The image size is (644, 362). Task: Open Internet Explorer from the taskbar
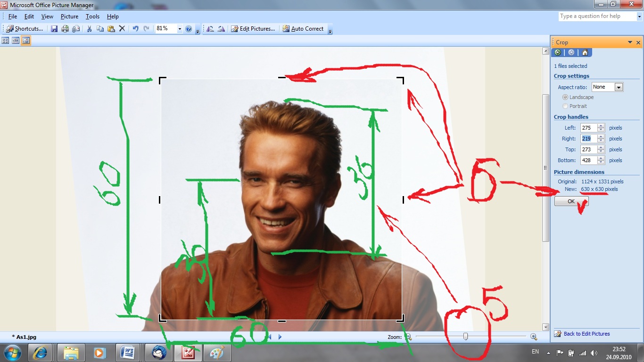coord(40,353)
